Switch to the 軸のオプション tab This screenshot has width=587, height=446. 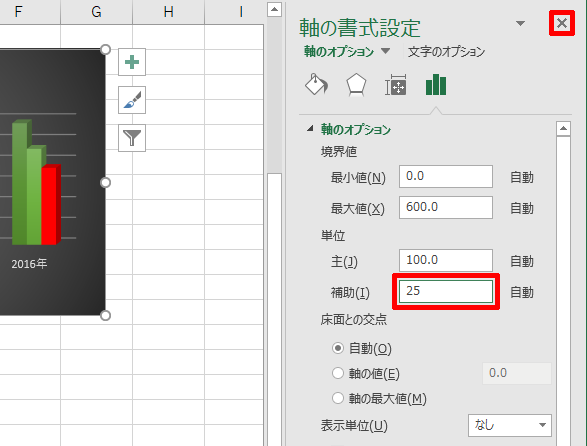click(x=339, y=51)
